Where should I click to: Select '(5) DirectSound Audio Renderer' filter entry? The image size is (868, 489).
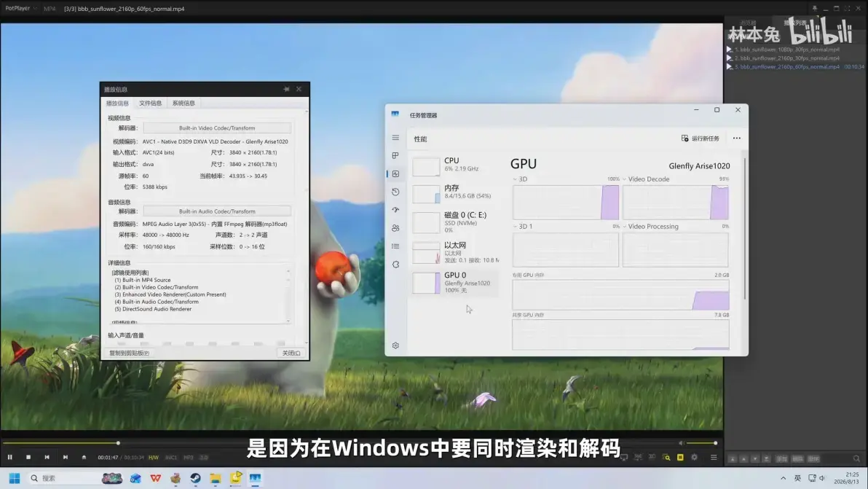coord(153,309)
